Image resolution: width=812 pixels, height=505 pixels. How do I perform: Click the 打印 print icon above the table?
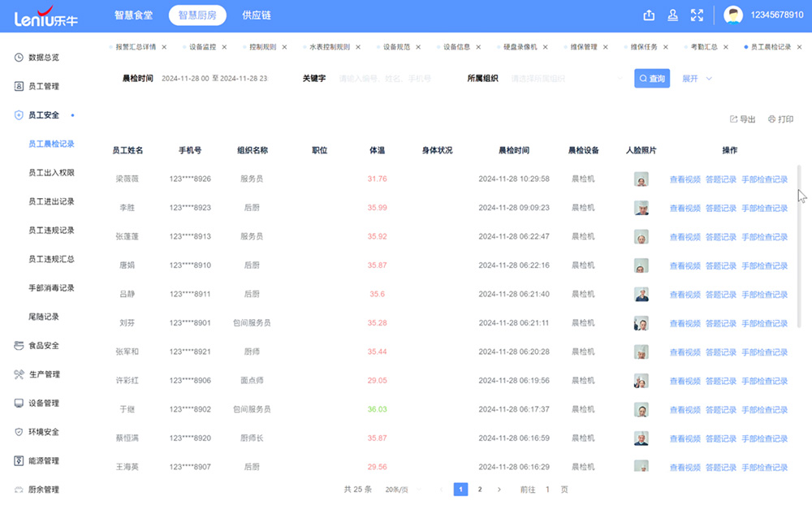tap(774, 119)
